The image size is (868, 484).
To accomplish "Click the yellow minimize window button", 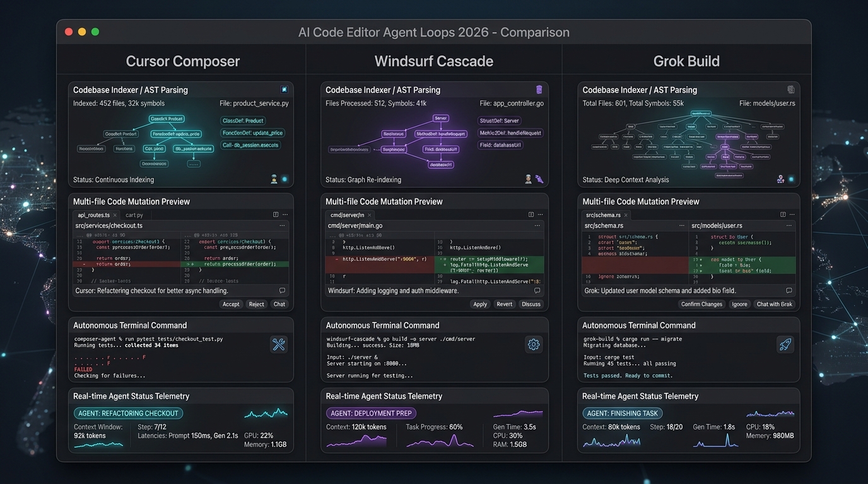I will point(82,32).
